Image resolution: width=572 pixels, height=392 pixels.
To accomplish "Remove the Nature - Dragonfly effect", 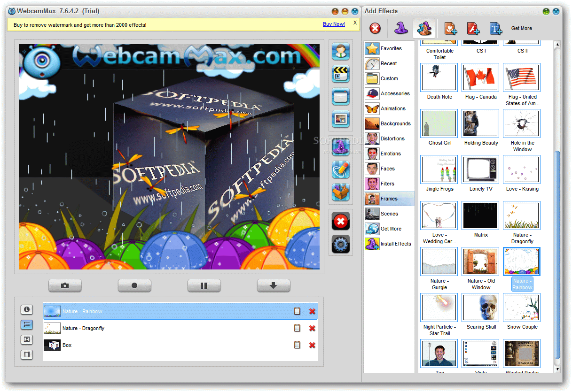I will 312,328.
